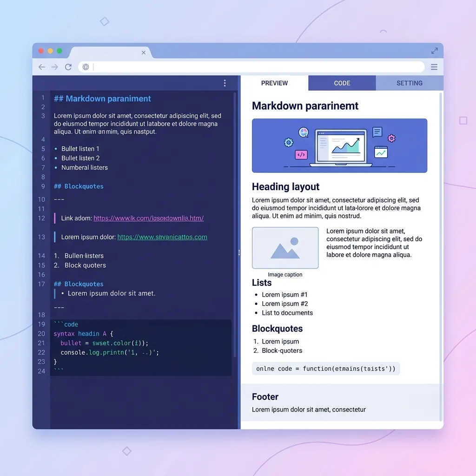The height and width of the screenshot is (476, 476).
Task: Click the 'Lorem ipsum dolor sit amet.' blockquote line
Action: 112,294
